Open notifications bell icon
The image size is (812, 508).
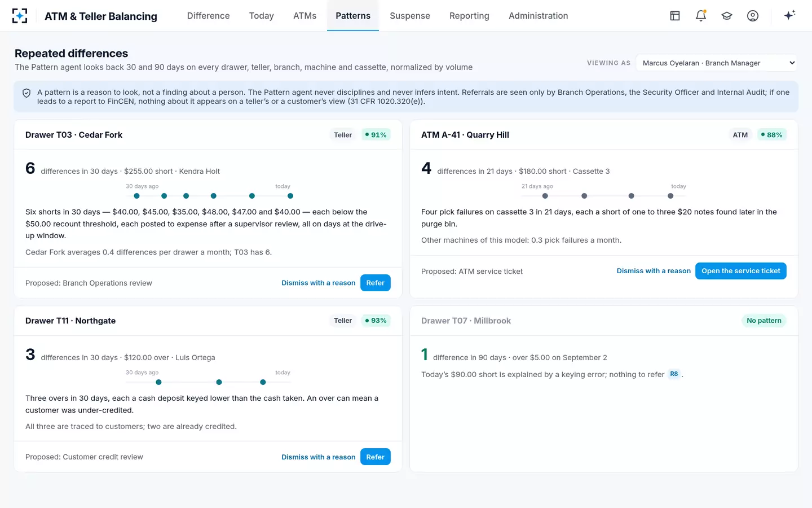point(701,16)
